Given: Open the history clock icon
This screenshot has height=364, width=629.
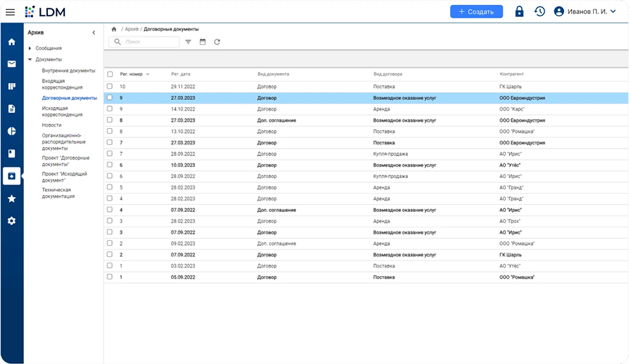Looking at the screenshot, I should 540,11.
